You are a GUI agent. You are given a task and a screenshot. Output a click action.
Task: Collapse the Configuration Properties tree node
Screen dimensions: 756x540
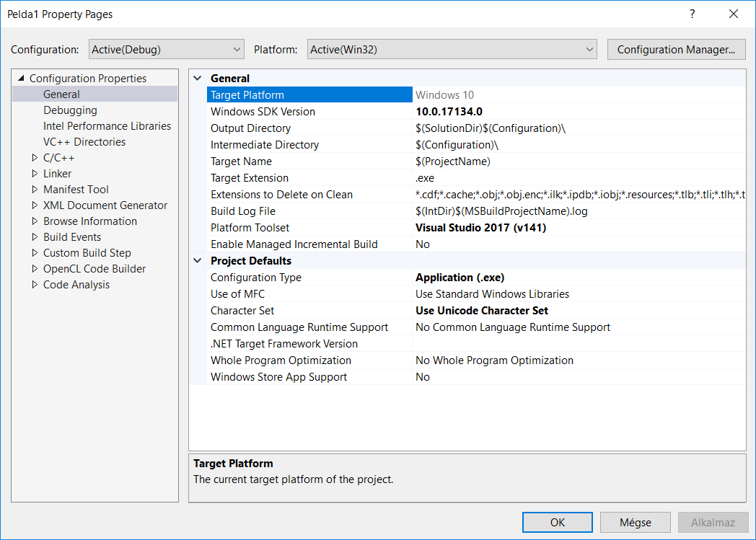pyautogui.click(x=21, y=79)
